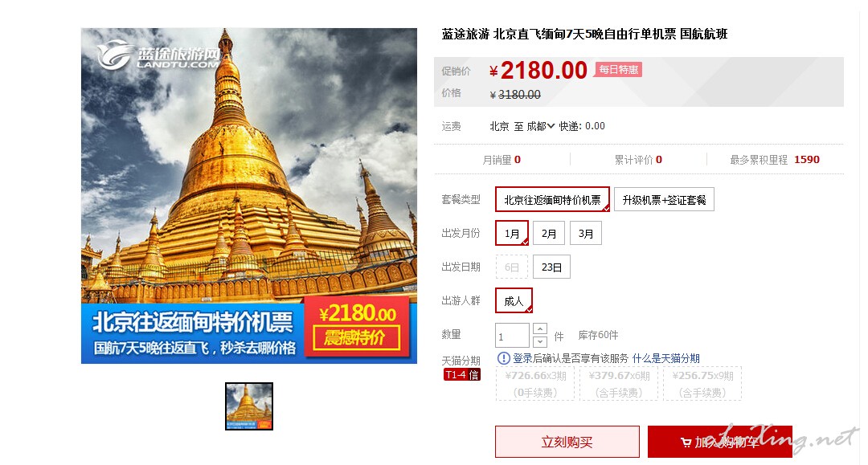The image size is (868, 465).
Task: Open the 累计评价 reviews tab
Action: (x=637, y=160)
